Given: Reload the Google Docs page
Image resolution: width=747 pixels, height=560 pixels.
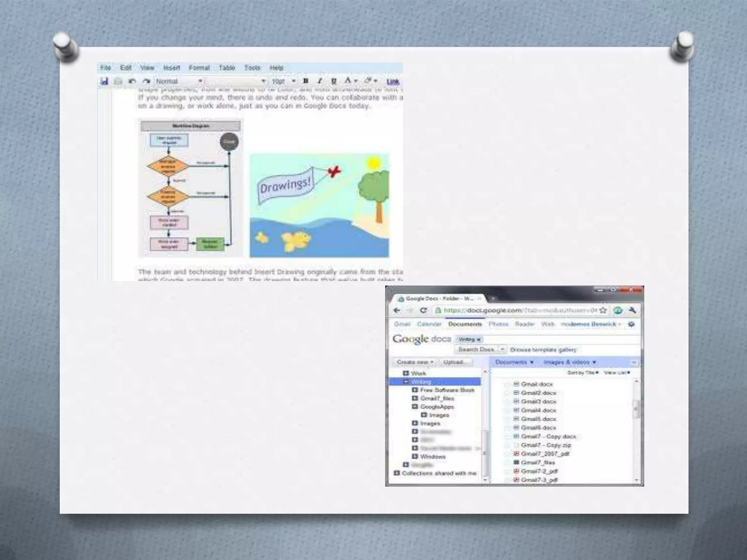Looking at the screenshot, I should pyautogui.click(x=423, y=310).
